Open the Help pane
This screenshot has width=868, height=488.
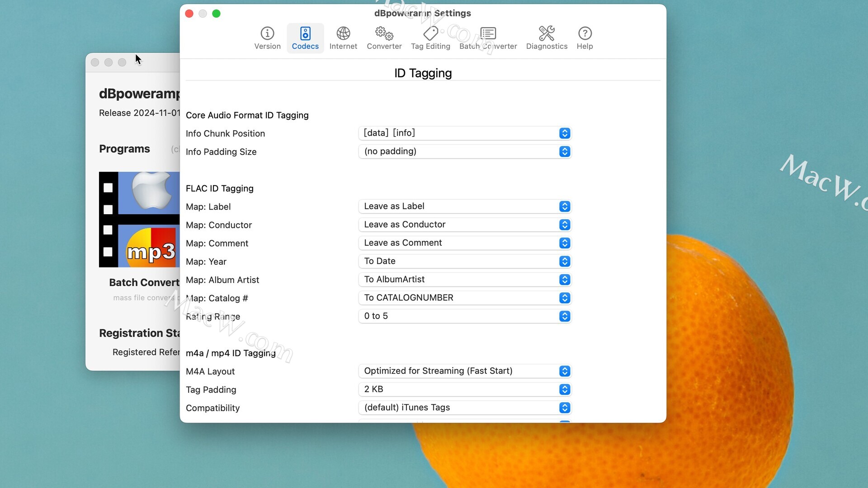click(x=585, y=38)
